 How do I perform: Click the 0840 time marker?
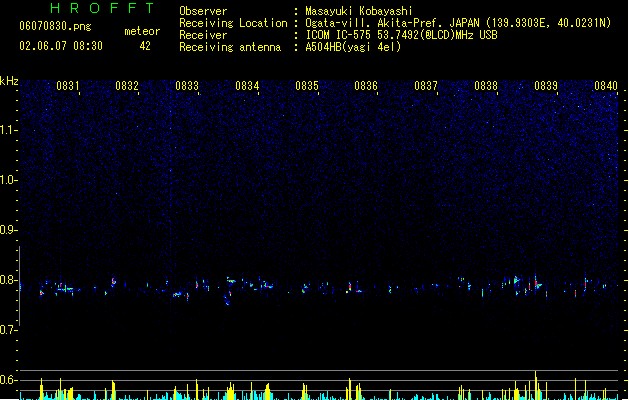point(606,86)
